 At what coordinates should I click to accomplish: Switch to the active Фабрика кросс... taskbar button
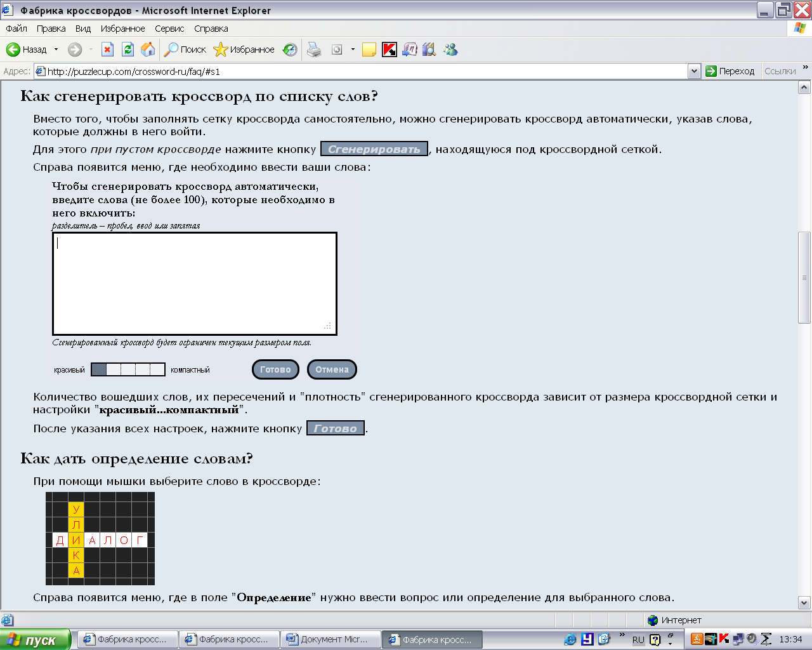(432, 640)
